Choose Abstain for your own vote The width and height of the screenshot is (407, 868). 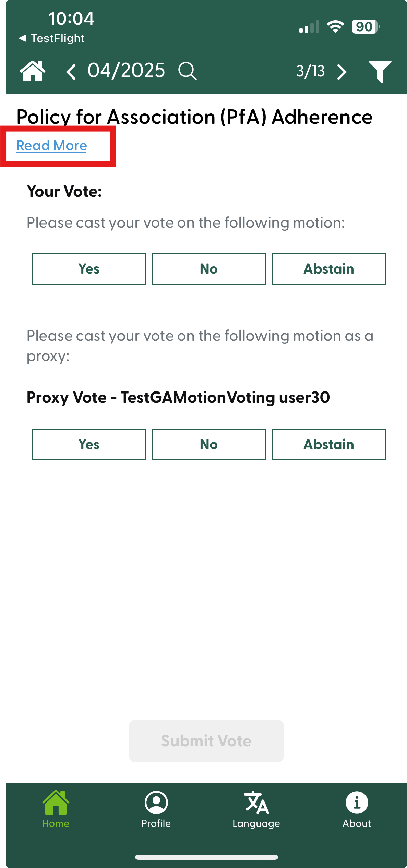tap(329, 269)
